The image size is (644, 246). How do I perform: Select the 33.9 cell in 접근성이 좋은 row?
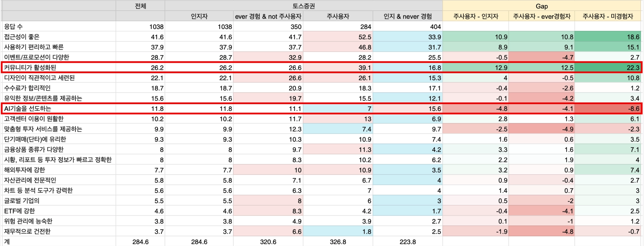click(x=408, y=37)
